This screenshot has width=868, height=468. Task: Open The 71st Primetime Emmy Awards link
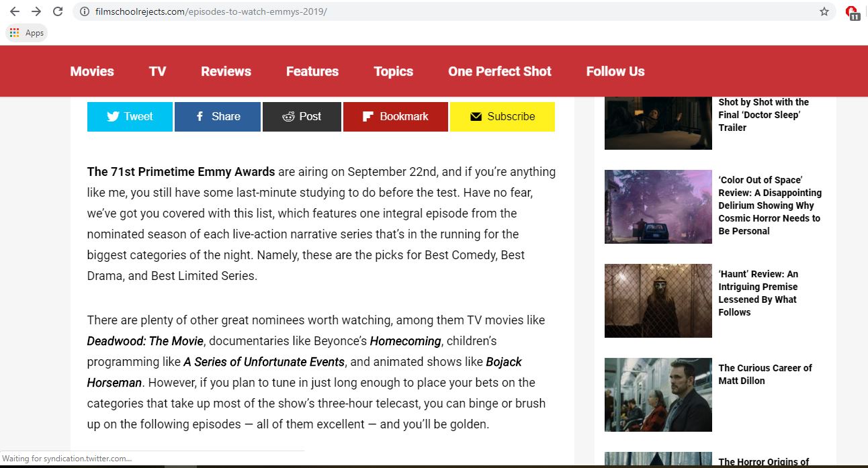[x=181, y=171]
